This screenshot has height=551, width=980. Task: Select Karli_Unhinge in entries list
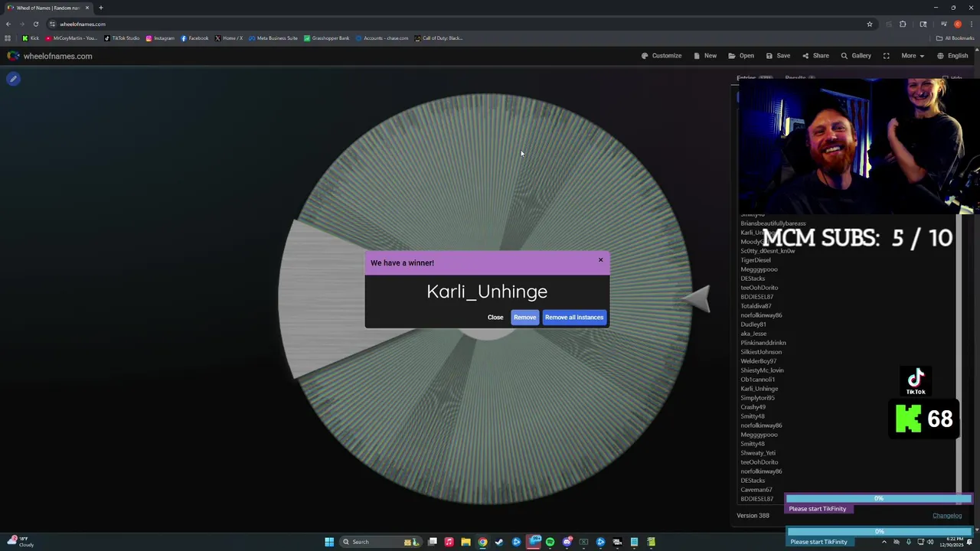point(759,389)
